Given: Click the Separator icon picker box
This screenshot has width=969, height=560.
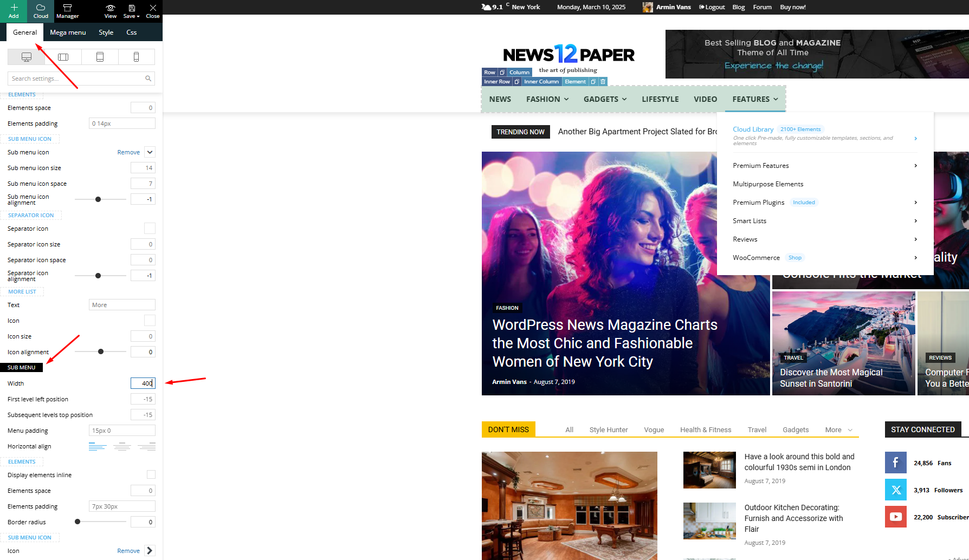Looking at the screenshot, I should 150,229.
